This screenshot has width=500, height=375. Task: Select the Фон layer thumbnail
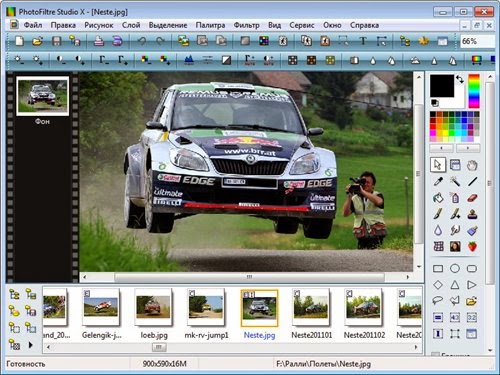pyautogui.click(x=43, y=96)
